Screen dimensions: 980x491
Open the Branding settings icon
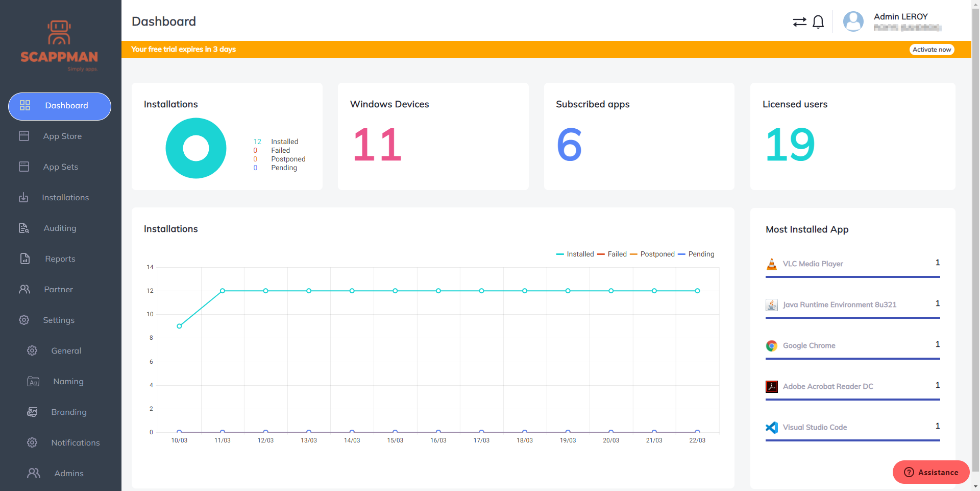click(x=32, y=412)
